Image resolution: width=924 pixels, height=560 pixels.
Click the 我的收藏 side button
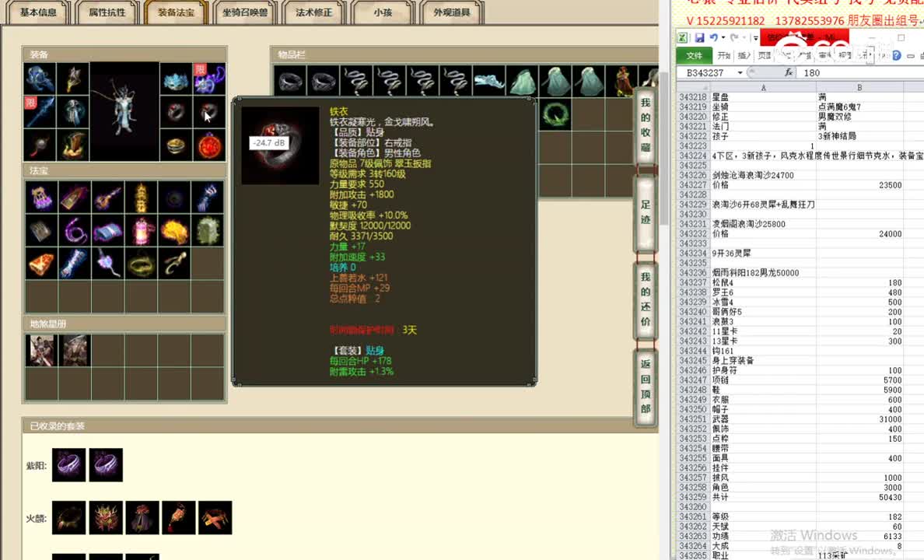tap(646, 125)
